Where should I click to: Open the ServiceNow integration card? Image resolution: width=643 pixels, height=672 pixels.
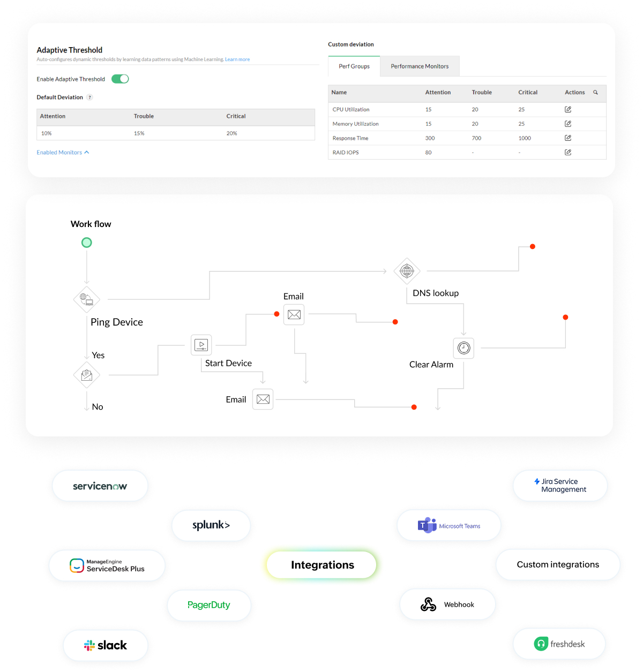pos(100,486)
